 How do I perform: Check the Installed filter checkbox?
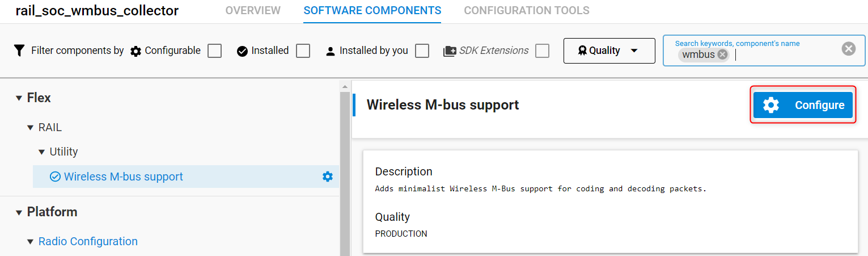click(x=303, y=51)
